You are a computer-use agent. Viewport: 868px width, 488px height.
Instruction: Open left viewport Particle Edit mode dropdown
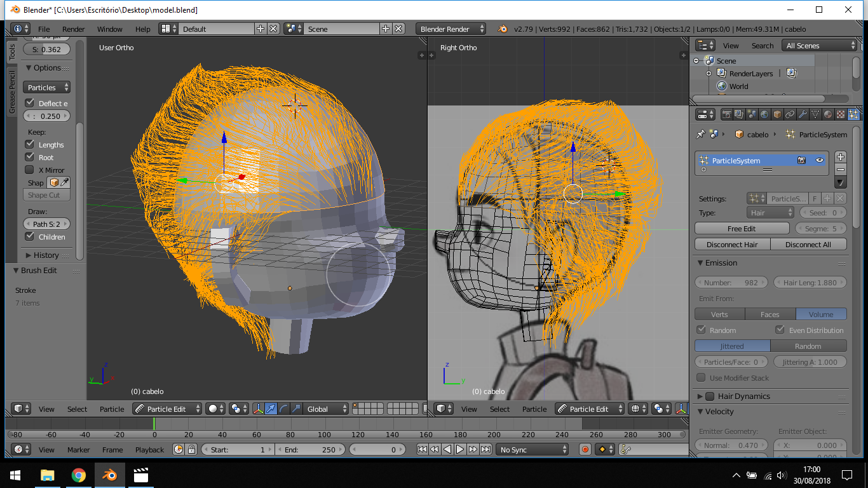coord(168,409)
